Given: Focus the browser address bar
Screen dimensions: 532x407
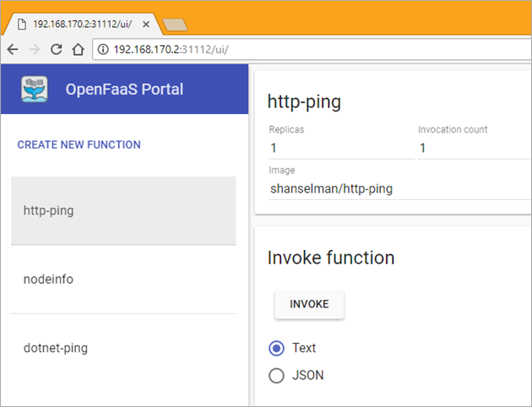Looking at the screenshot, I should point(312,50).
